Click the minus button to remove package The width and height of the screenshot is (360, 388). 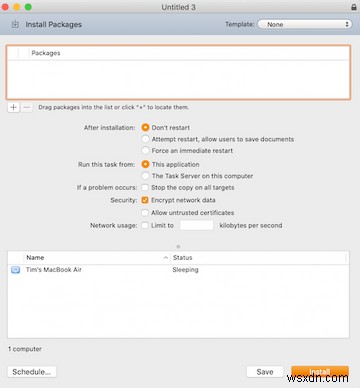pos(27,107)
